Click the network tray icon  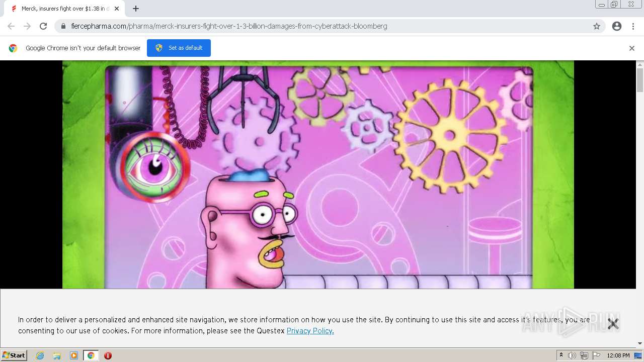(x=584, y=355)
